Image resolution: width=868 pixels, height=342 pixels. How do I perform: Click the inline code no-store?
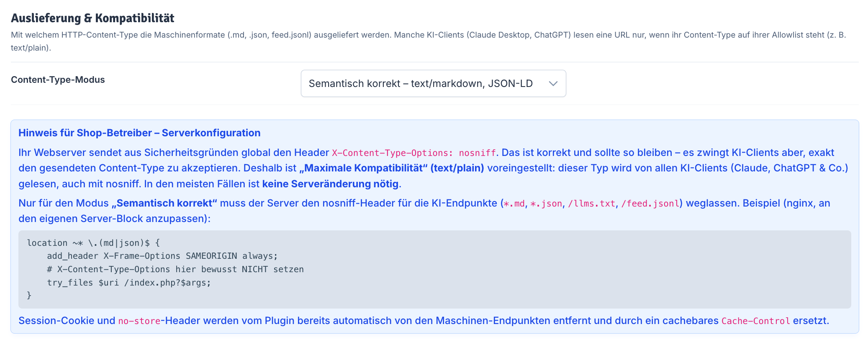click(139, 321)
